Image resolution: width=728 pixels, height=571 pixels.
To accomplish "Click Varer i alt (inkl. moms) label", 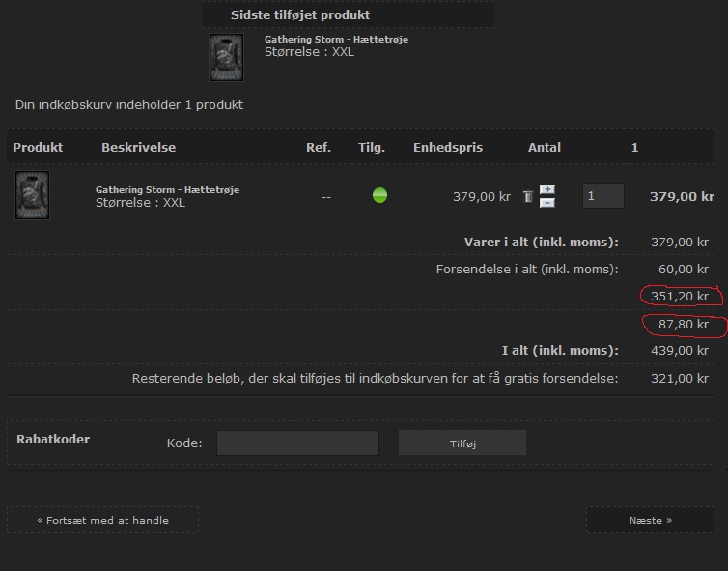I will 542,243.
